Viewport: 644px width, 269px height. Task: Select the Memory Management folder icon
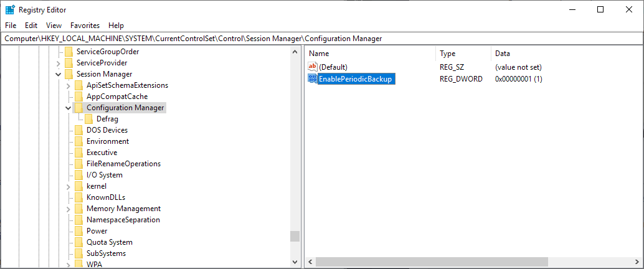click(78, 209)
